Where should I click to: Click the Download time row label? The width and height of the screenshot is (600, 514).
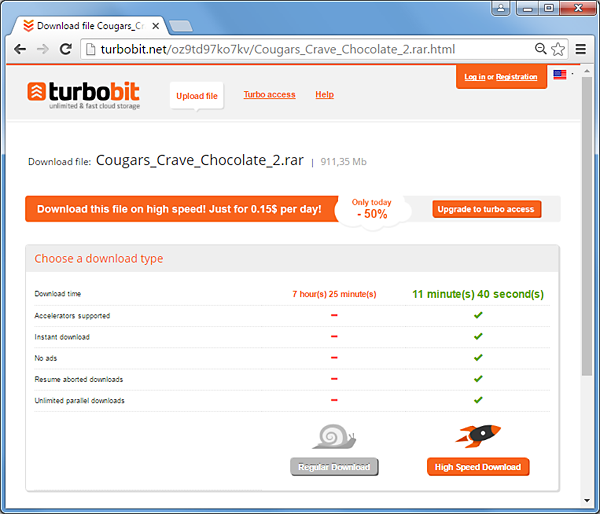click(x=58, y=294)
